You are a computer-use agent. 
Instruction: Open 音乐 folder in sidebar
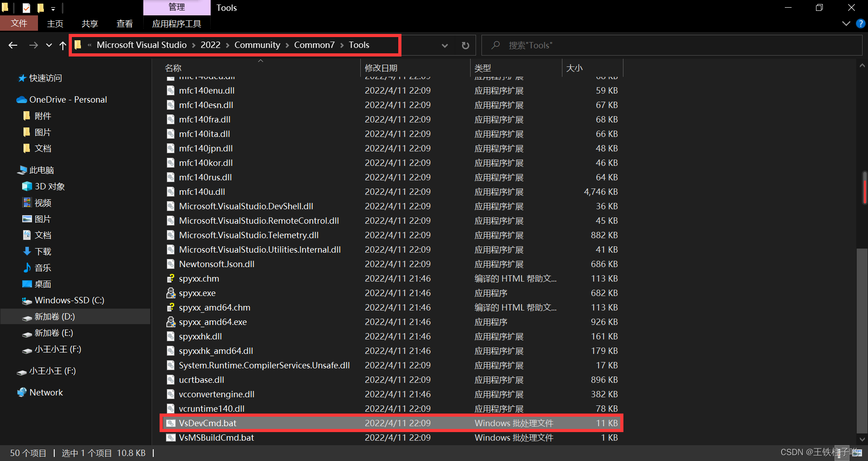pyautogui.click(x=43, y=268)
